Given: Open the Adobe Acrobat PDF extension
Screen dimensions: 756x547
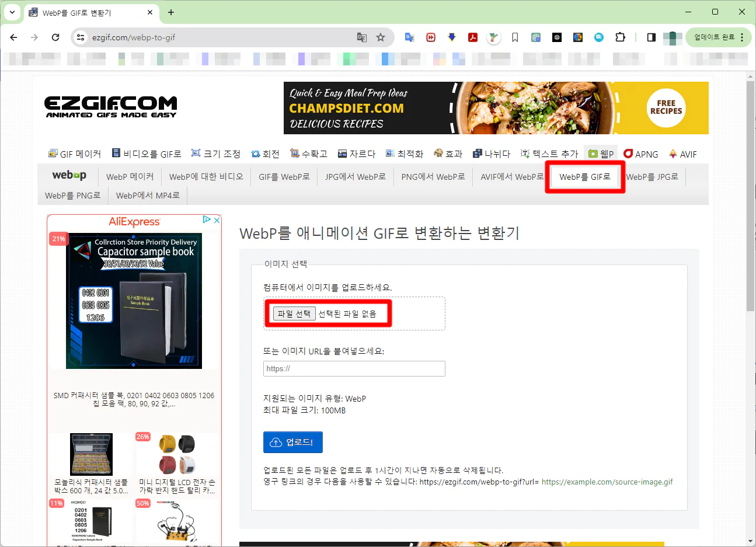Looking at the screenshot, I should (473, 37).
